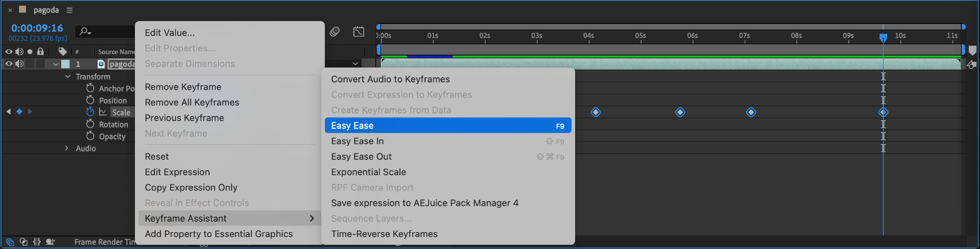Click the Opacity stopwatch icon

[90, 136]
